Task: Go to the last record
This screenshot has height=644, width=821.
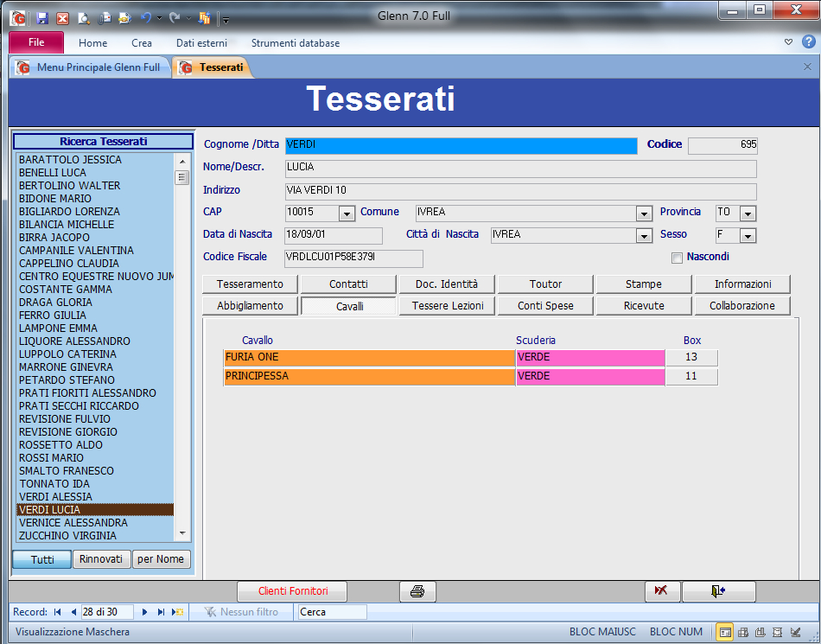Action: coord(162,611)
